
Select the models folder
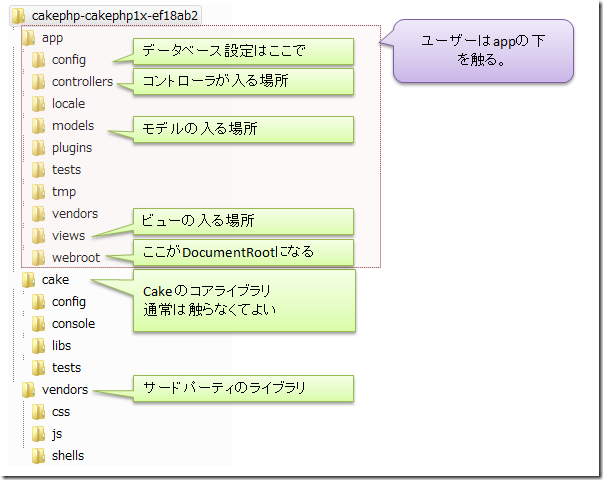point(63,126)
